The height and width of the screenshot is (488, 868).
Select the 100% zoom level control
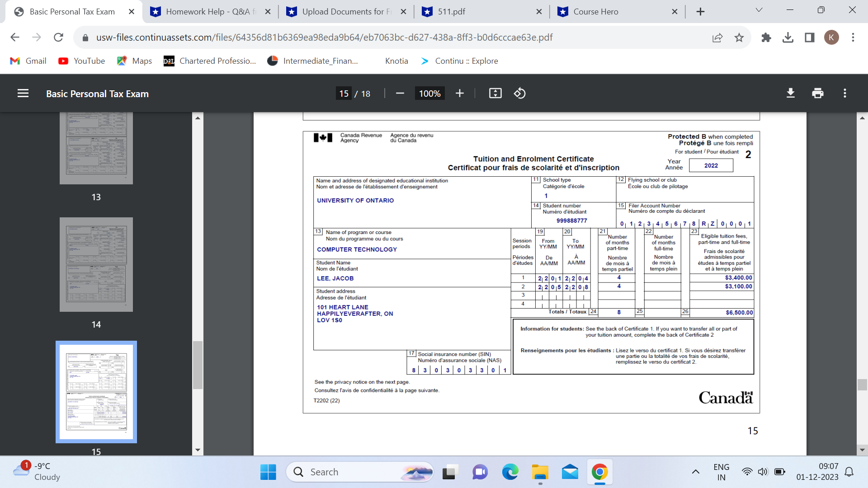pyautogui.click(x=429, y=93)
